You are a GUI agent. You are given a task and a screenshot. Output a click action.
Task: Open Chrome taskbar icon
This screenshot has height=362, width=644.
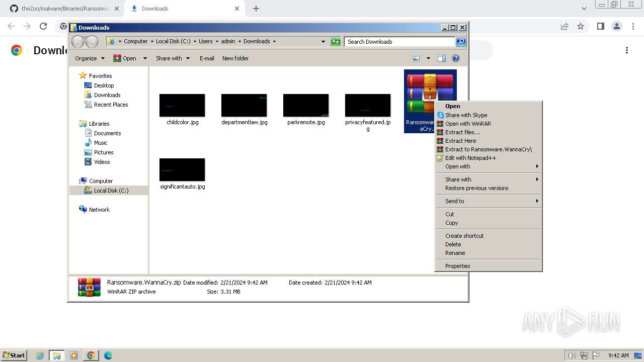pyautogui.click(x=91, y=355)
